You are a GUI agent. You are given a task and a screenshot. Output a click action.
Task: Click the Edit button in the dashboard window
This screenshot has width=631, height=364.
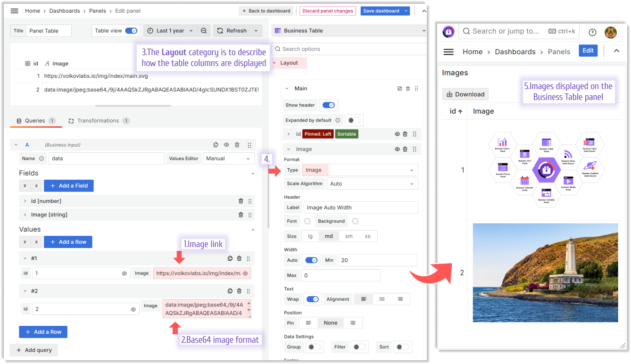(x=588, y=51)
